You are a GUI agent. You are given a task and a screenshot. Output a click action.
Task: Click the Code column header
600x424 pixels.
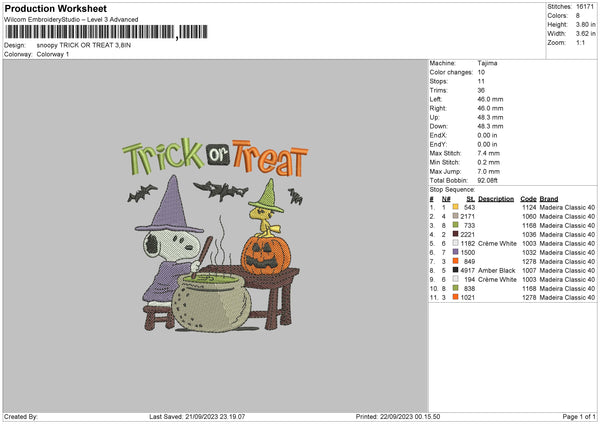528,198
